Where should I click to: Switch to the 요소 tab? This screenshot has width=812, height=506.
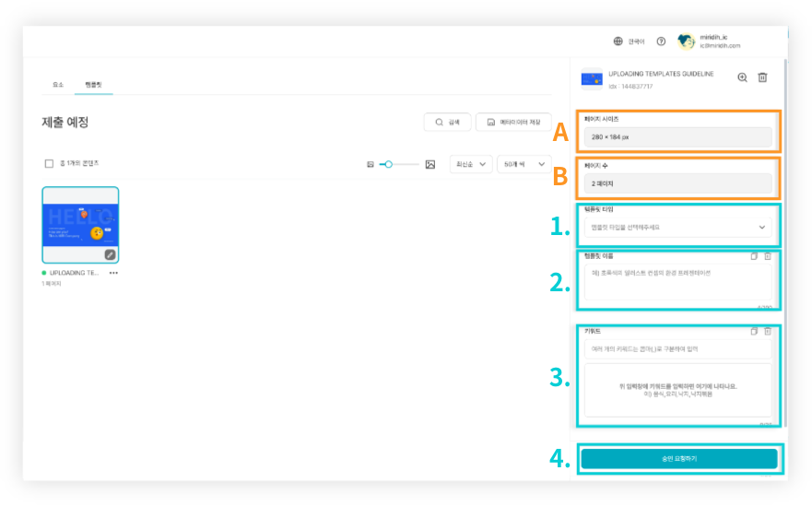(x=58, y=85)
